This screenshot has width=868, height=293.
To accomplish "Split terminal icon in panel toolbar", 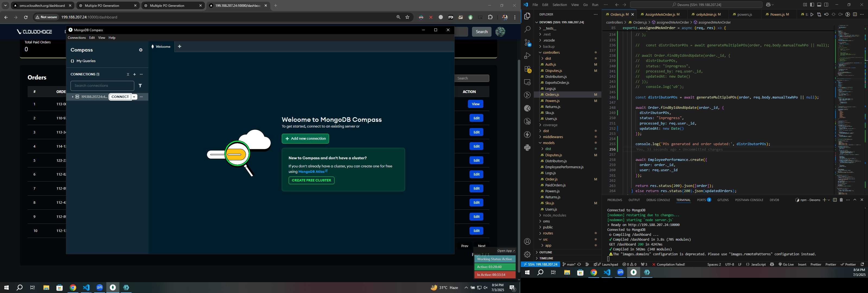I will pos(835,200).
